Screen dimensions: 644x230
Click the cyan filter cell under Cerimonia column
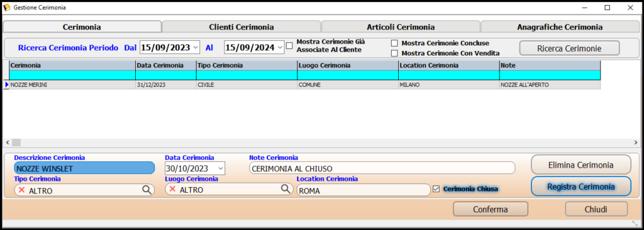click(72, 75)
